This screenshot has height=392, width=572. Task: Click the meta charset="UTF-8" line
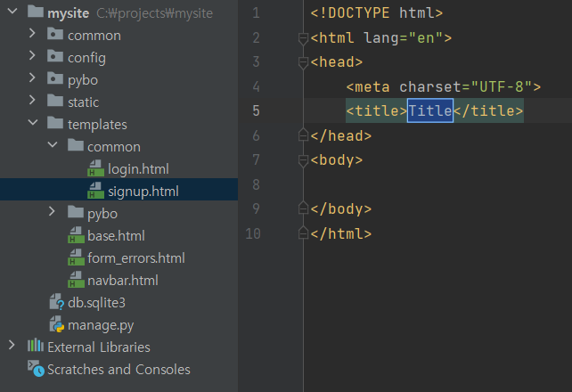click(444, 86)
